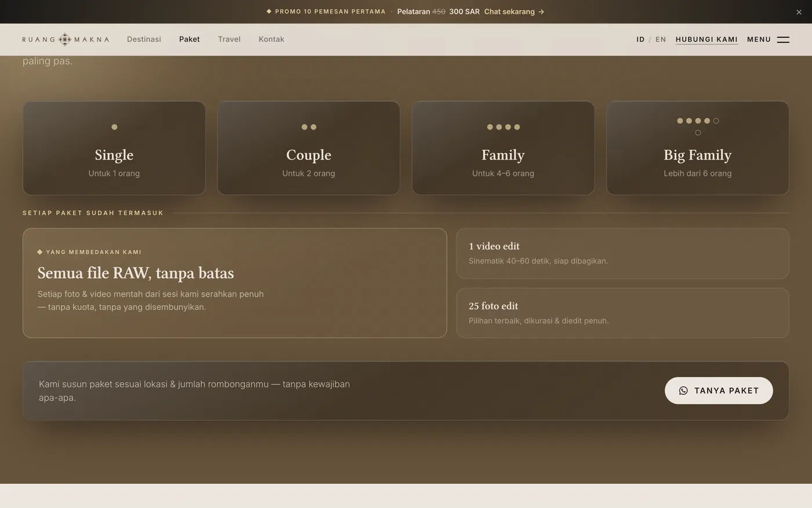Click the Ruang Makna diamond logo
The width and height of the screenshot is (812, 508).
pyautogui.click(x=66, y=39)
